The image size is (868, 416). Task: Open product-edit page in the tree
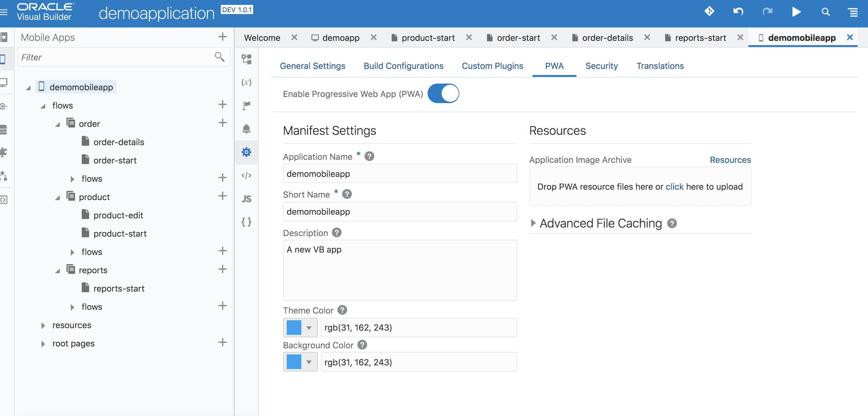(x=118, y=215)
